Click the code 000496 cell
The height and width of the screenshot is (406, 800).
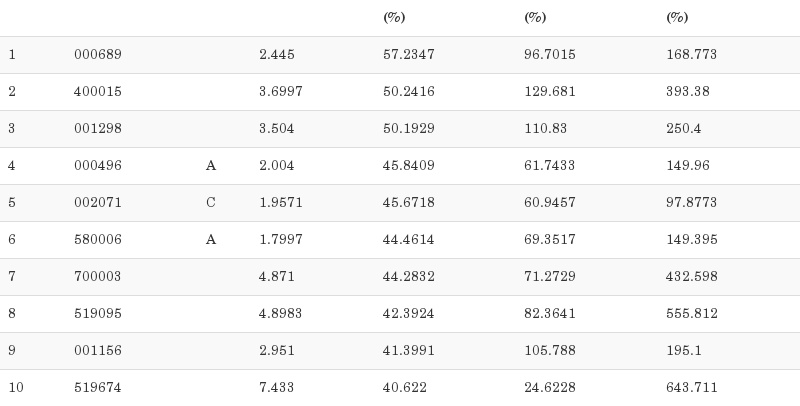97,166
